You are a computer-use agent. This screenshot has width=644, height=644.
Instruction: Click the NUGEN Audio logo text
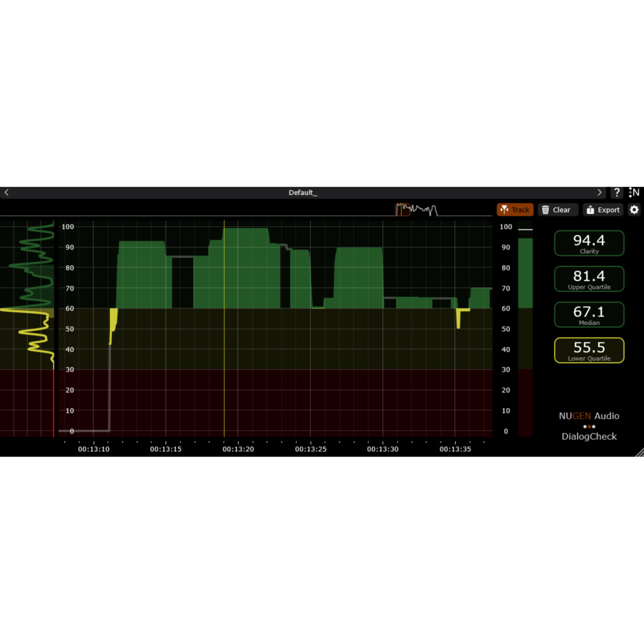point(589,416)
